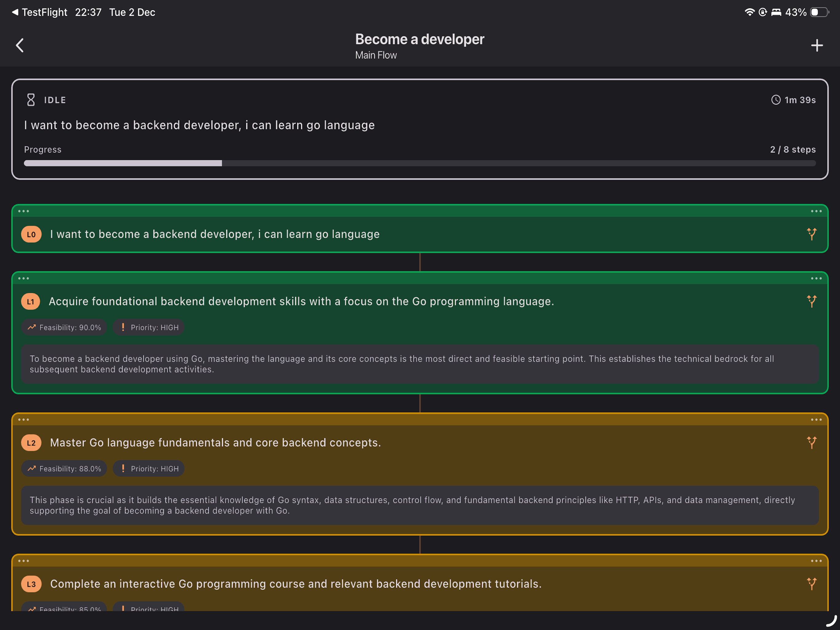Select the Feasibility: 90.0% chip
The image size is (840, 630).
(x=64, y=328)
